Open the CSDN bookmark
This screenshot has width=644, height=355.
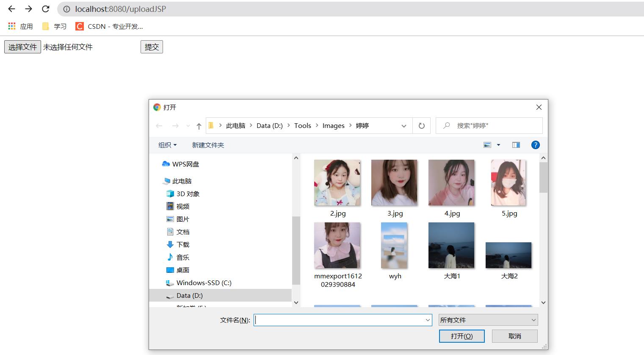pos(109,26)
